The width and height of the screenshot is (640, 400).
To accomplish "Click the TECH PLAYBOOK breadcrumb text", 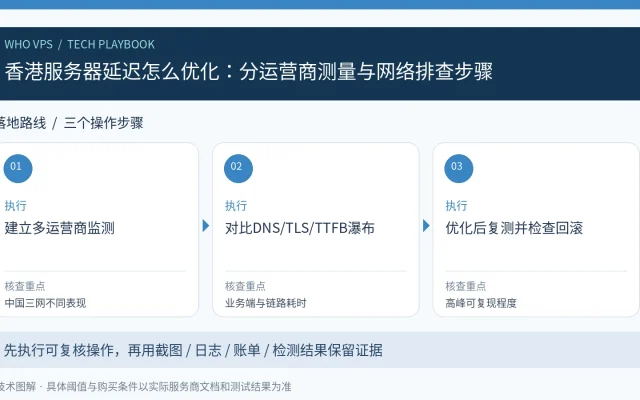I will (111, 44).
